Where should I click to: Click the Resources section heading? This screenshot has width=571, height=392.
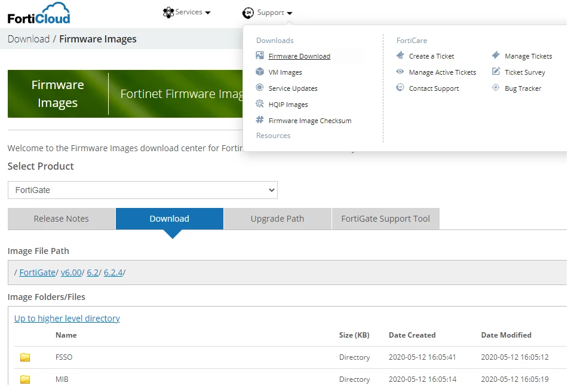click(273, 136)
